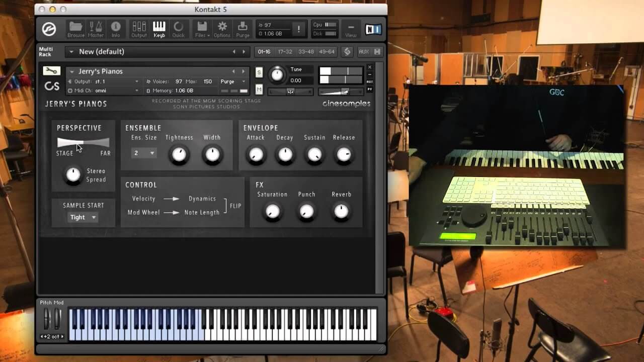Click the Envelope Release knob
The width and height of the screenshot is (644, 362).
tap(344, 155)
